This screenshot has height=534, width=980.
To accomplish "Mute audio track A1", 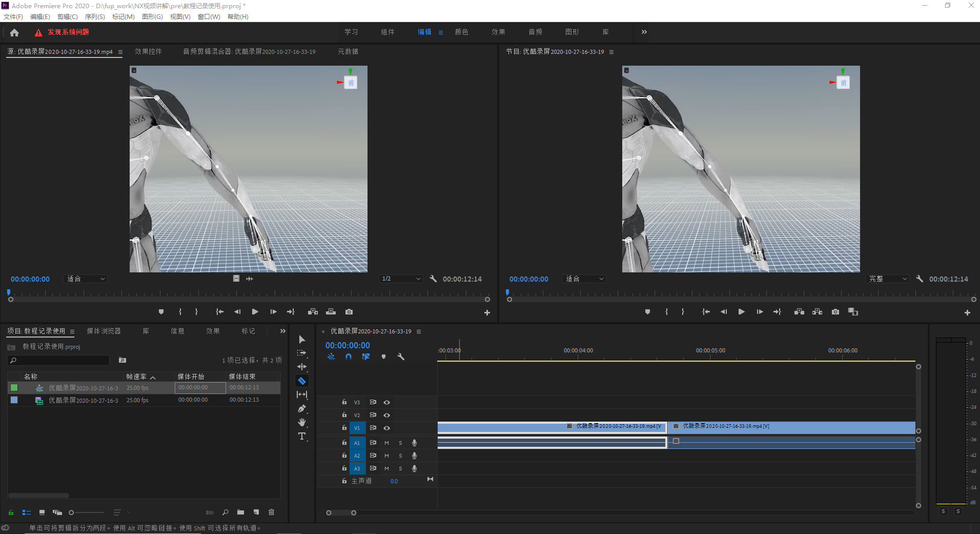I will coord(386,443).
